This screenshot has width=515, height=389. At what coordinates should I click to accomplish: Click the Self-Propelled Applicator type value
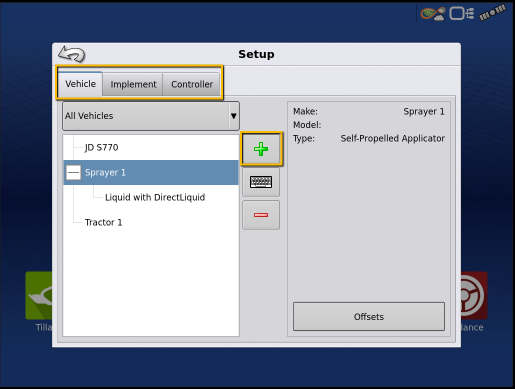pyautogui.click(x=392, y=138)
